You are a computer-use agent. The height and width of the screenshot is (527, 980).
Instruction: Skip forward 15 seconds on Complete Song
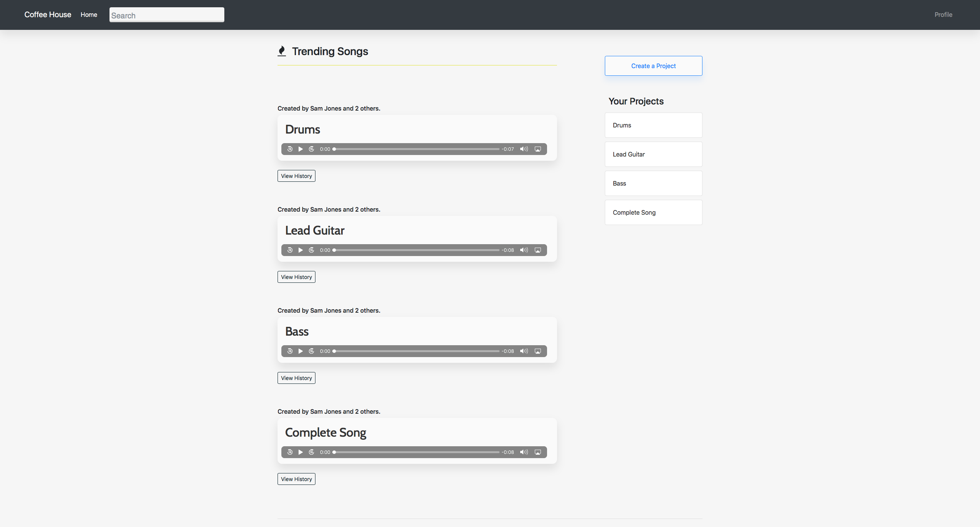coord(312,452)
